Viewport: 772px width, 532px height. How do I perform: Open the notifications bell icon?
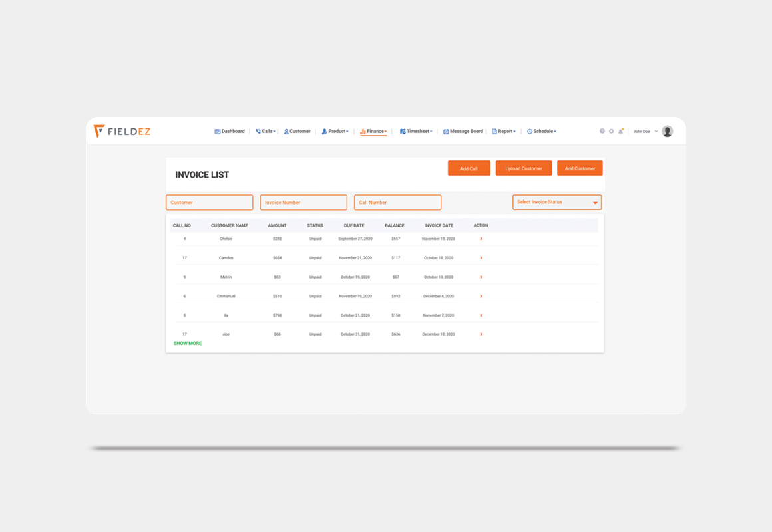coord(621,132)
